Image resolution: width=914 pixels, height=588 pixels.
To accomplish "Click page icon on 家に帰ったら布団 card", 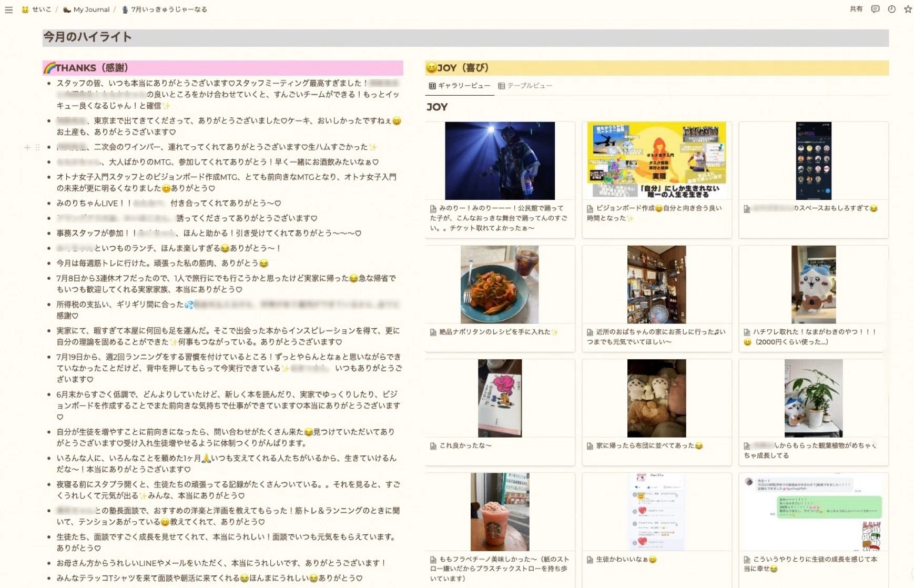I will (590, 446).
